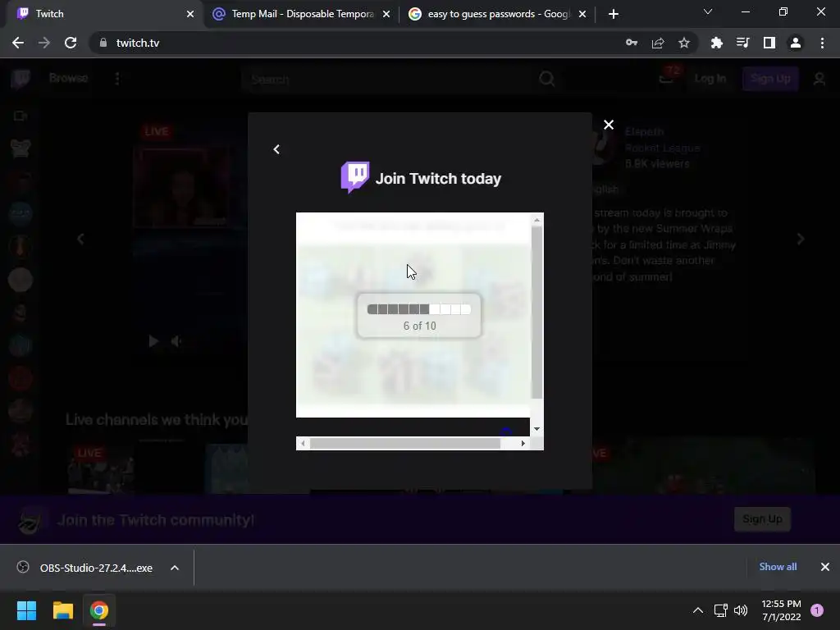Viewport: 840px width, 630px height.
Task: Open OBS-Studio download options chevron
Action: (x=175, y=568)
